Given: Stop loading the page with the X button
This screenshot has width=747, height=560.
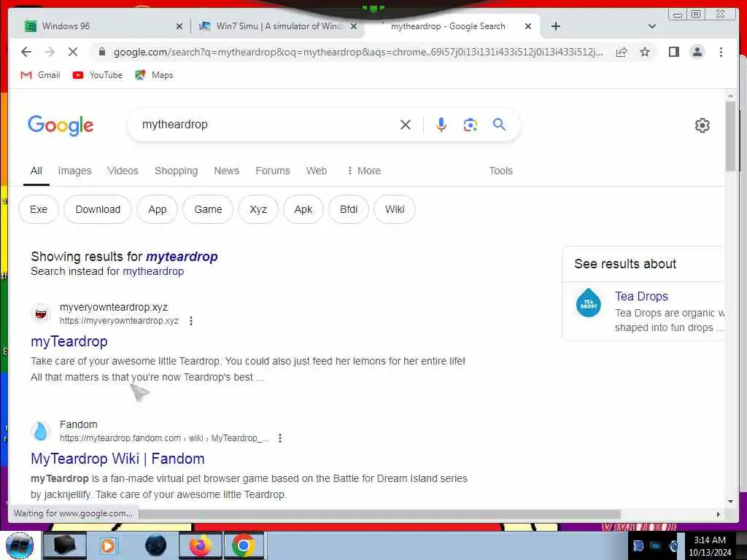Looking at the screenshot, I should click(72, 52).
